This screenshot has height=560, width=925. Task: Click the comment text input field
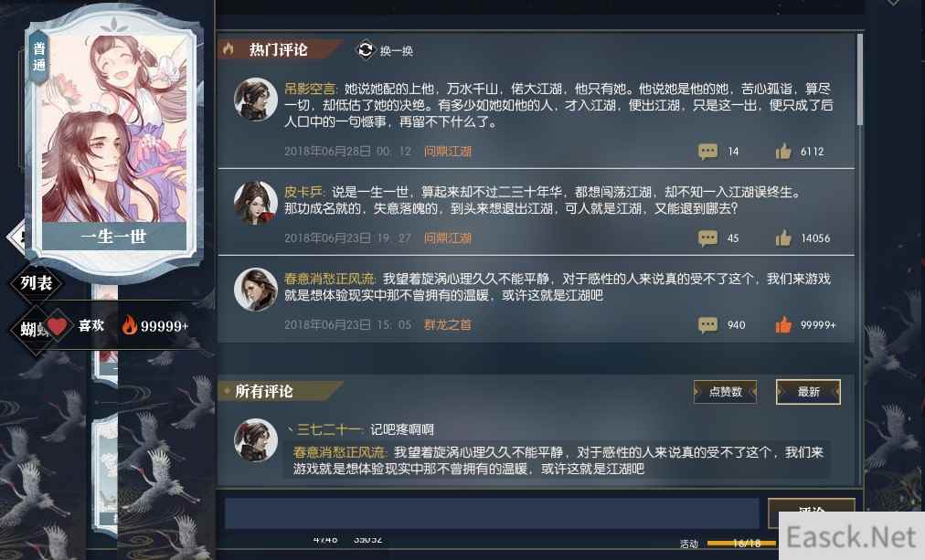point(492,512)
